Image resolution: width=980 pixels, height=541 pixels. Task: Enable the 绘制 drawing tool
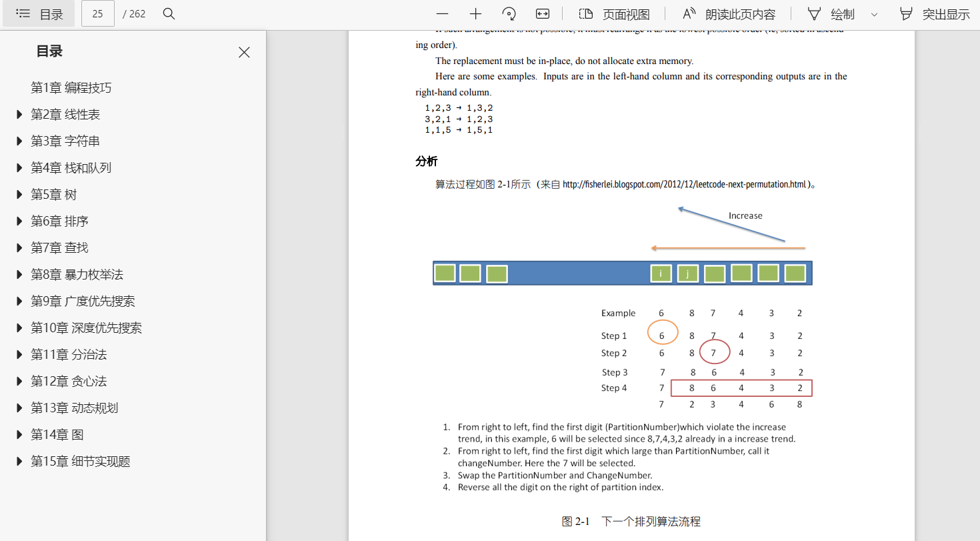tap(830, 13)
